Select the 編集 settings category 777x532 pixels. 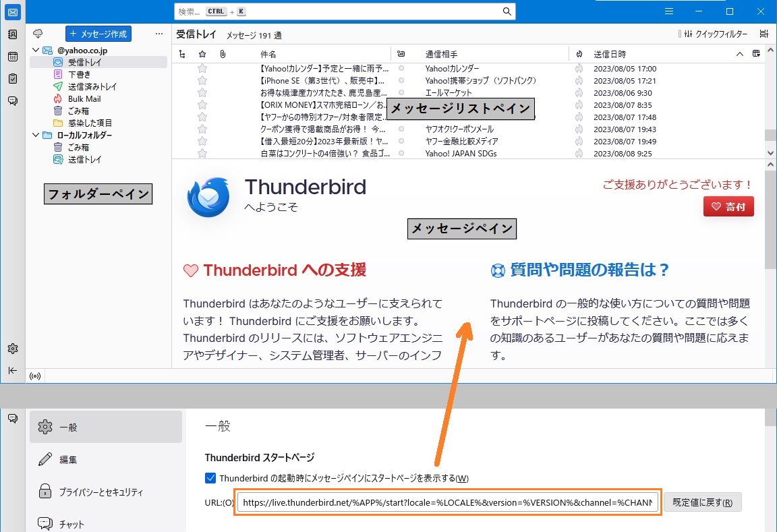(x=68, y=459)
